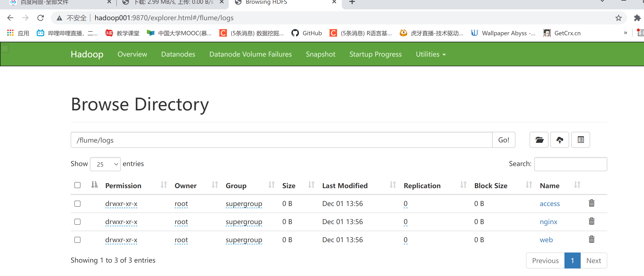Check the select-all checkbox in the header

tap(77, 185)
